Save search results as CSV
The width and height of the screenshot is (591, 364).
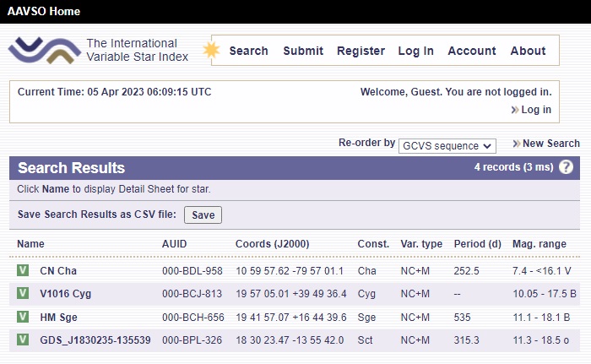[203, 215]
